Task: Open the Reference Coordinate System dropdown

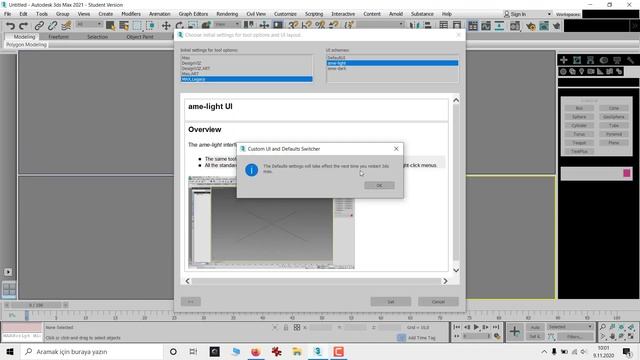Action: (x=227, y=24)
